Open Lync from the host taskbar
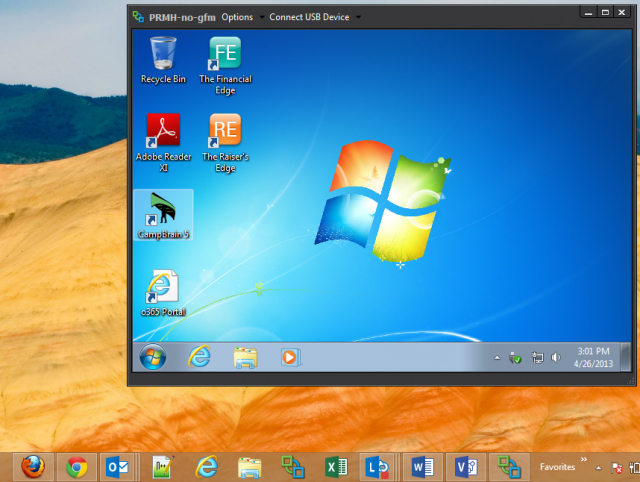 [x=377, y=466]
